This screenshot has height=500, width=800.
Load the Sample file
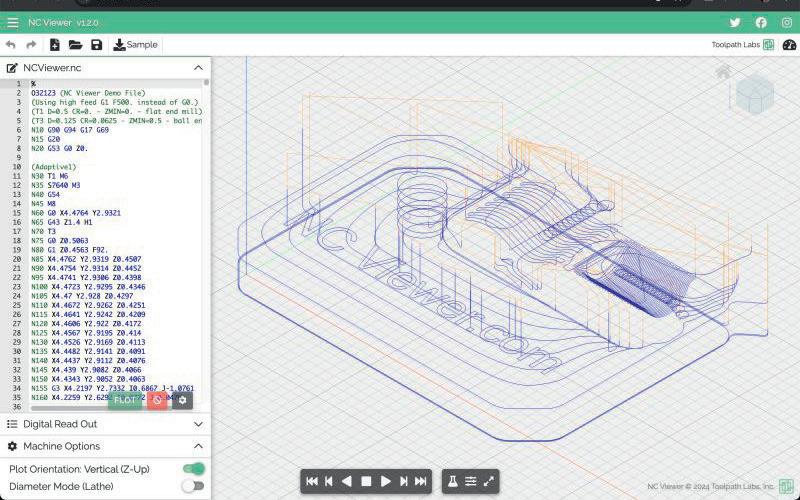click(135, 45)
